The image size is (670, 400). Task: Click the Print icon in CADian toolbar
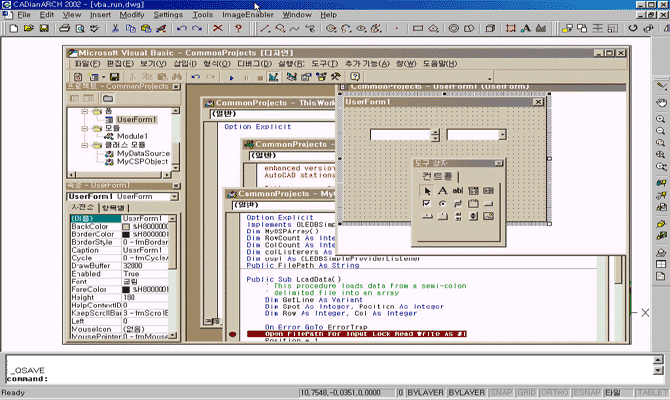click(64, 29)
